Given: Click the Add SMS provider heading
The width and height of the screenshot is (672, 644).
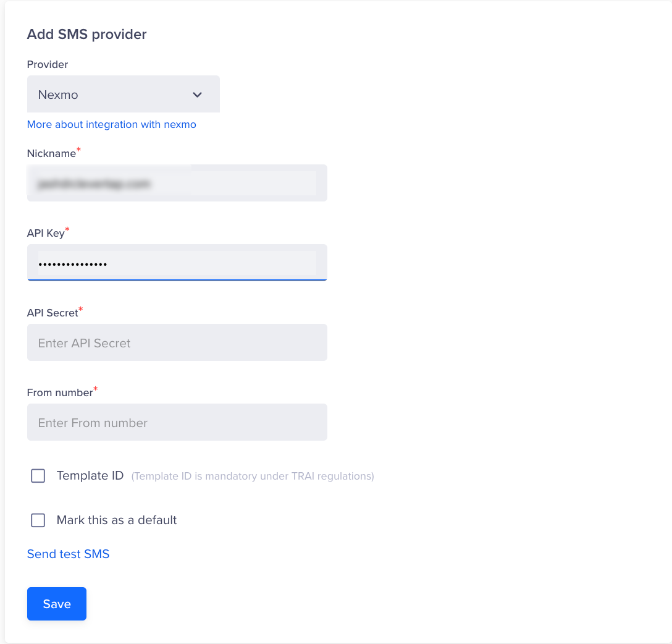Looking at the screenshot, I should click(87, 34).
